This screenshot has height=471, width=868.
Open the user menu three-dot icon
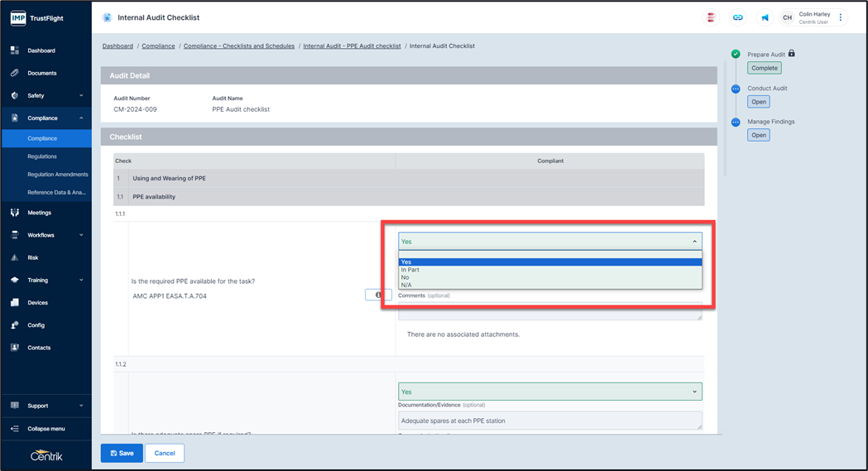click(x=841, y=17)
